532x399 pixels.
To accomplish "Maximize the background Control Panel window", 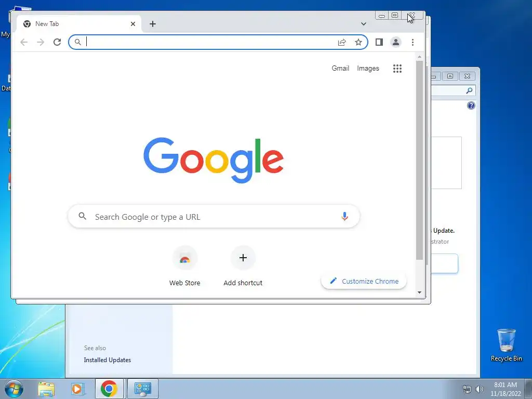I will [450, 76].
